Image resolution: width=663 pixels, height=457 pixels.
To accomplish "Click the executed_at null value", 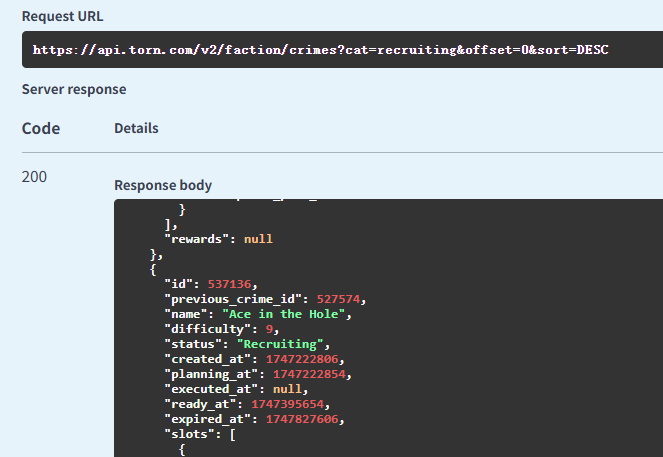I will [288, 389].
